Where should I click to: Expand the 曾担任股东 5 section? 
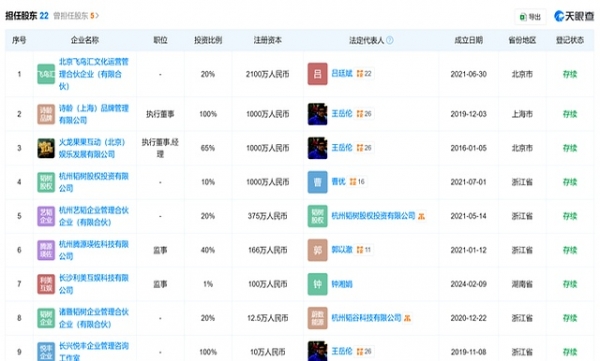pos(76,16)
